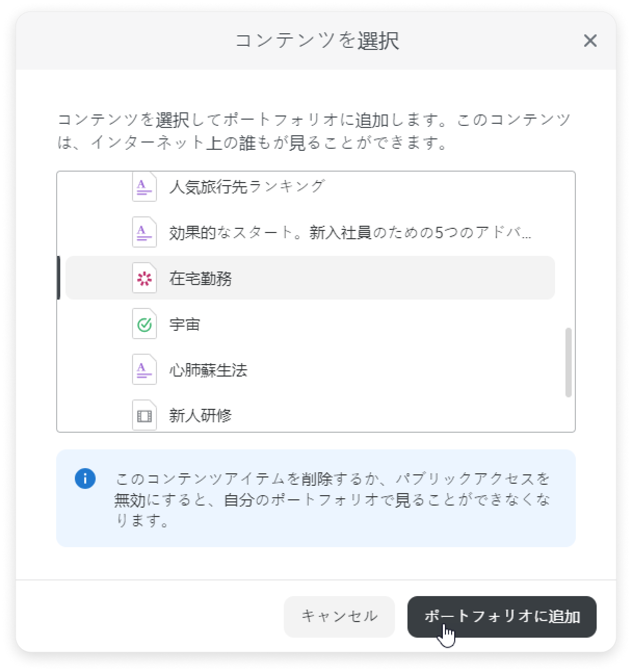Click the document icon beside 効果的なスタート
Viewport: 632px width, 672px height.
coord(144,232)
